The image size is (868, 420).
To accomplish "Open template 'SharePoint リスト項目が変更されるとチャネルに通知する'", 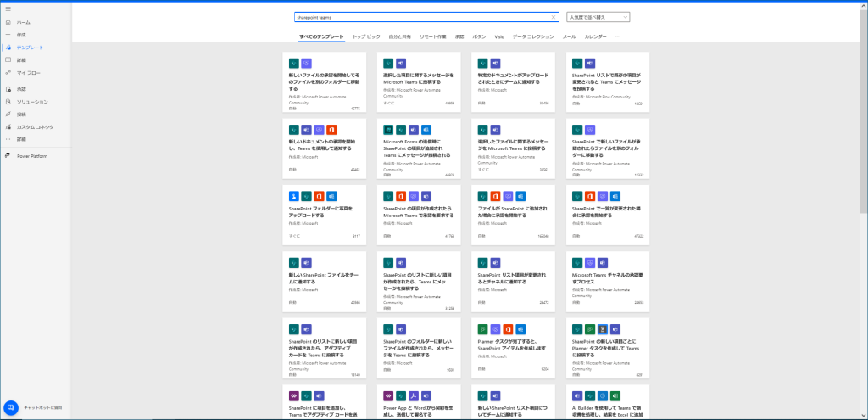I will tap(513, 282).
